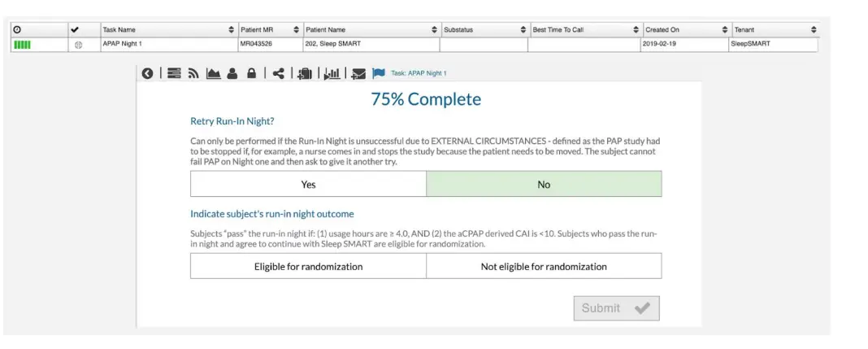The height and width of the screenshot is (349, 868).
Task: Click the add envelope message icon
Action: (358, 74)
